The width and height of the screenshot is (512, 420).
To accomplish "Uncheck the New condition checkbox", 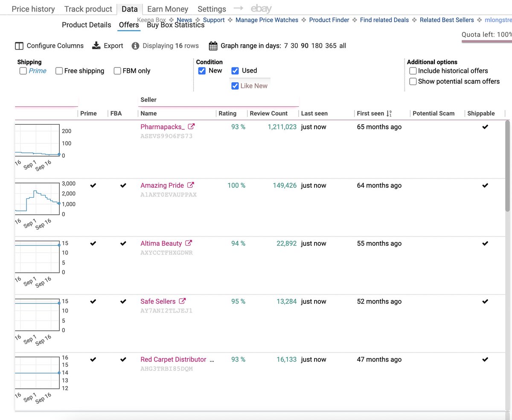I will 202,71.
